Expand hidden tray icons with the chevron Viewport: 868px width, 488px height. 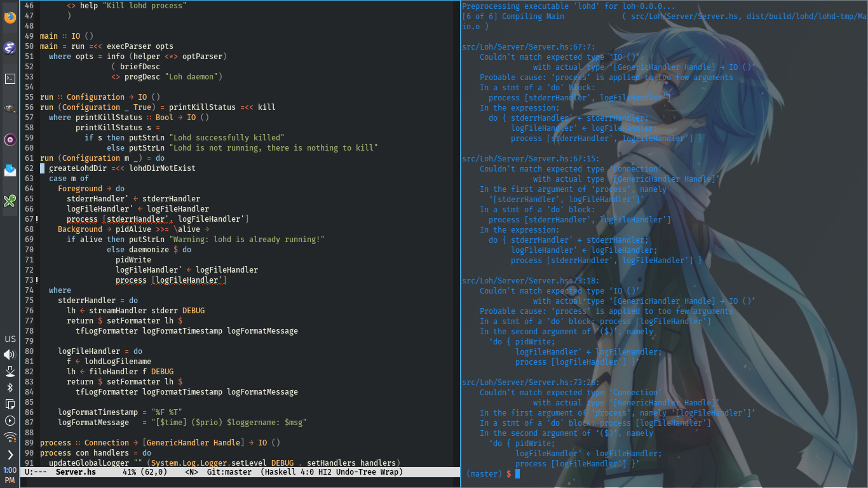tap(10, 455)
